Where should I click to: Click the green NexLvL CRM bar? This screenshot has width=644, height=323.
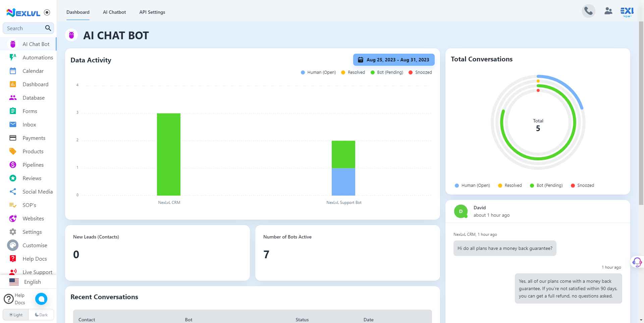point(169,154)
